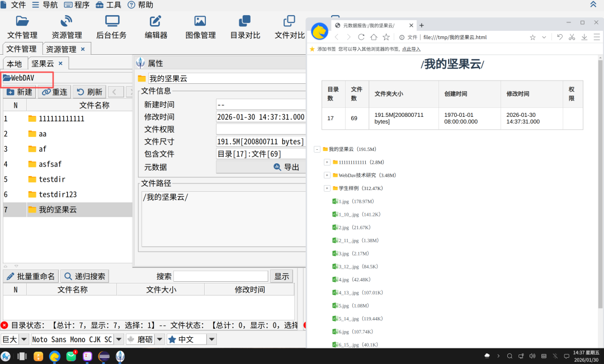
Task: Open the 中文 language dropdown
Action: [x=211, y=339]
